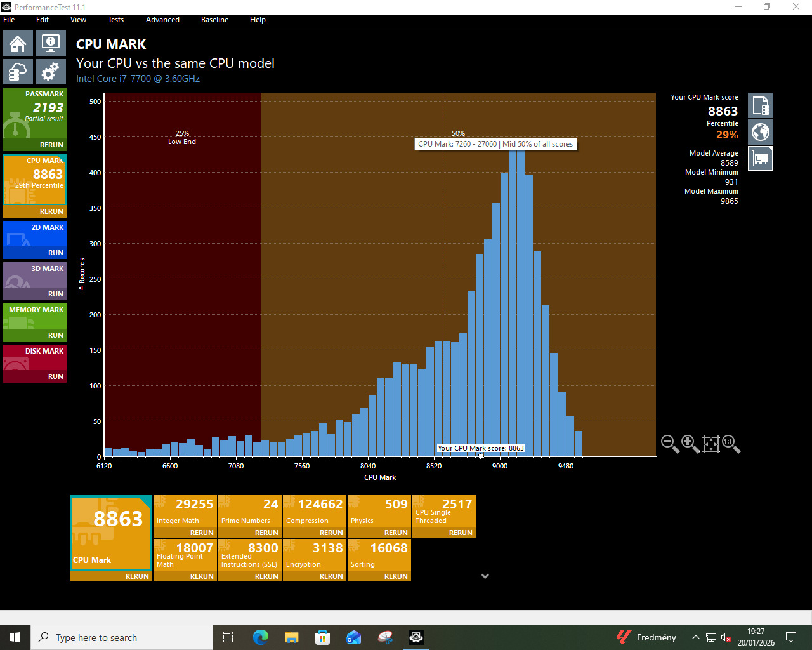Rerun the Prime Numbers test
Image resolution: width=812 pixels, height=650 pixels.
(x=266, y=533)
